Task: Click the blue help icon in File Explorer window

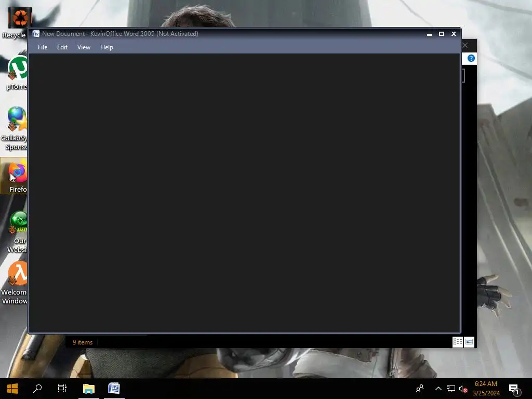Action: click(x=471, y=58)
